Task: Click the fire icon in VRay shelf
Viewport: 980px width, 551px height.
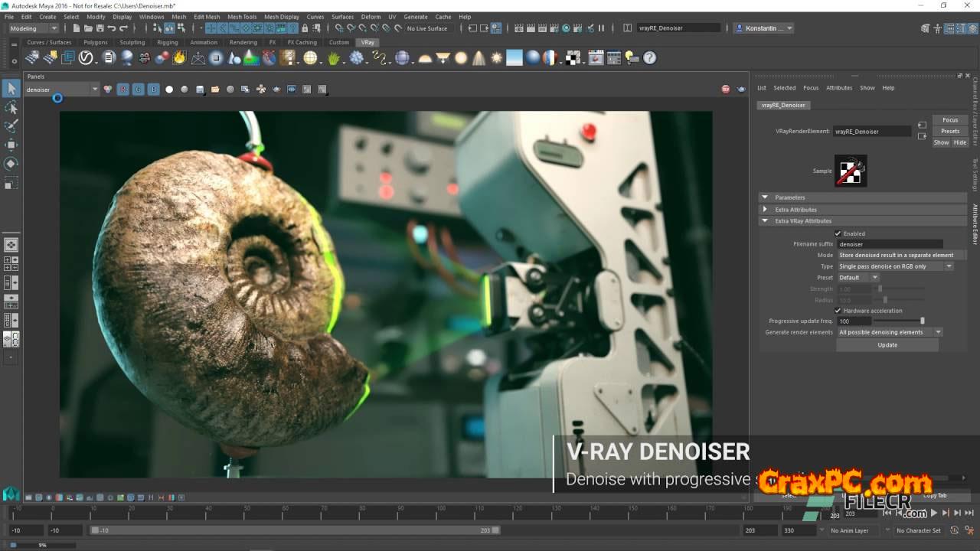Action: (180, 58)
